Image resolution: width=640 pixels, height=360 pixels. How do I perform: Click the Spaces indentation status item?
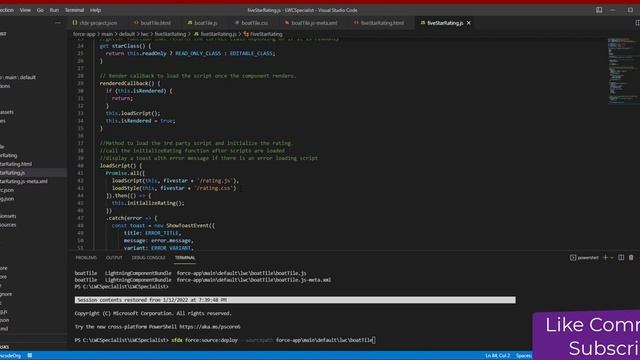coord(524,356)
